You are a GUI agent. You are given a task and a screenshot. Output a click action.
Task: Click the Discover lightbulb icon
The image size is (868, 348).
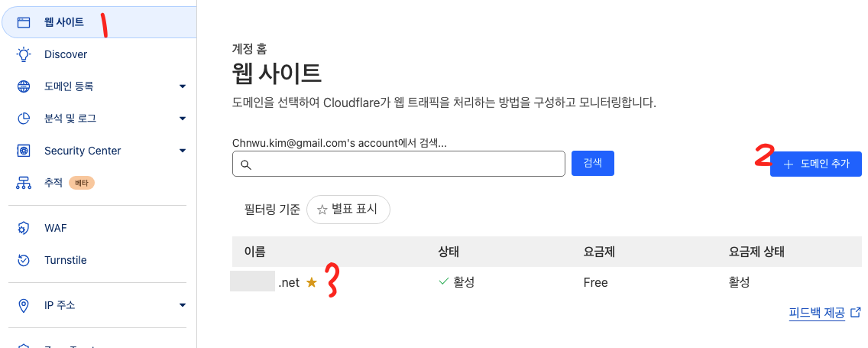click(24, 54)
